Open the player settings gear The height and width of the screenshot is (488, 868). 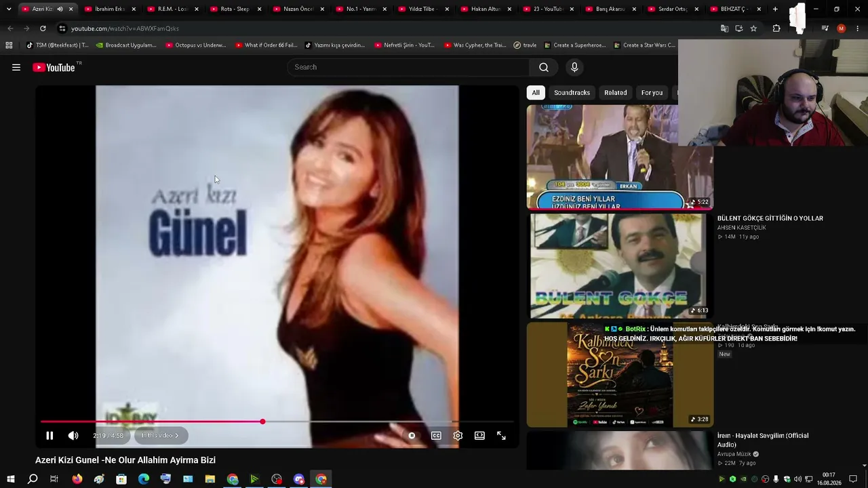click(x=458, y=436)
